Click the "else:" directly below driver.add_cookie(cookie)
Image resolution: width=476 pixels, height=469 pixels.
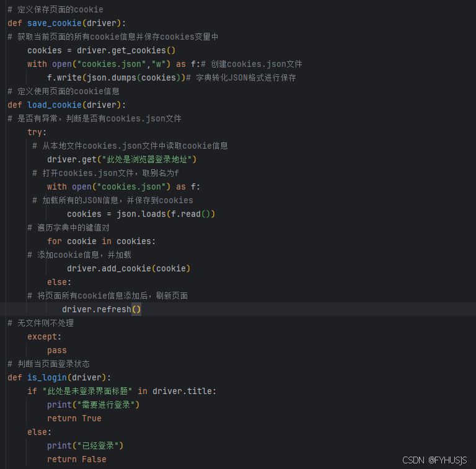(x=59, y=283)
